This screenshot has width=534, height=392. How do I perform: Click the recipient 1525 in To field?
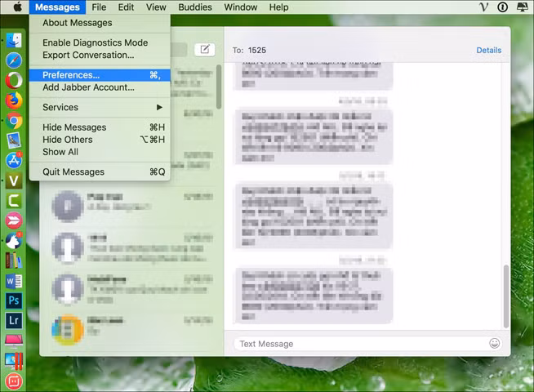click(256, 50)
